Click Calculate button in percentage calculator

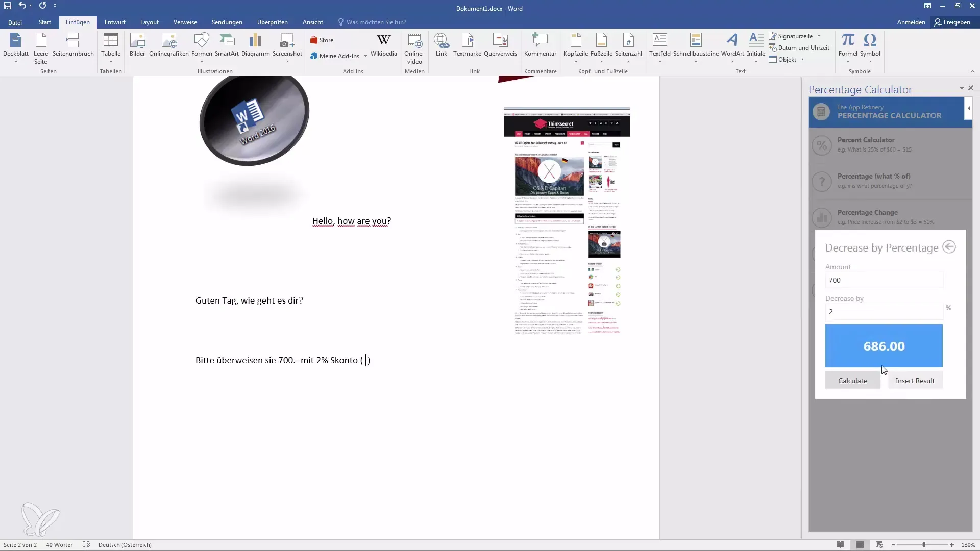852,380
